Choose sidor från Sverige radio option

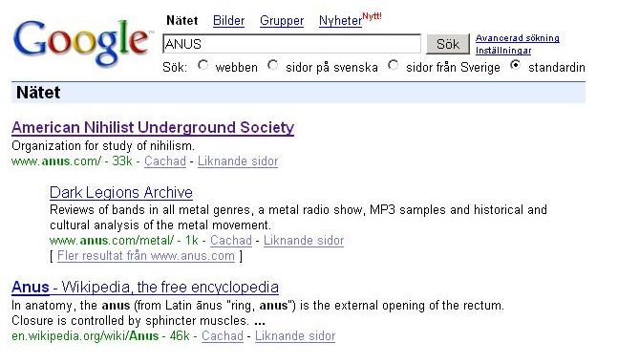[393, 65]
